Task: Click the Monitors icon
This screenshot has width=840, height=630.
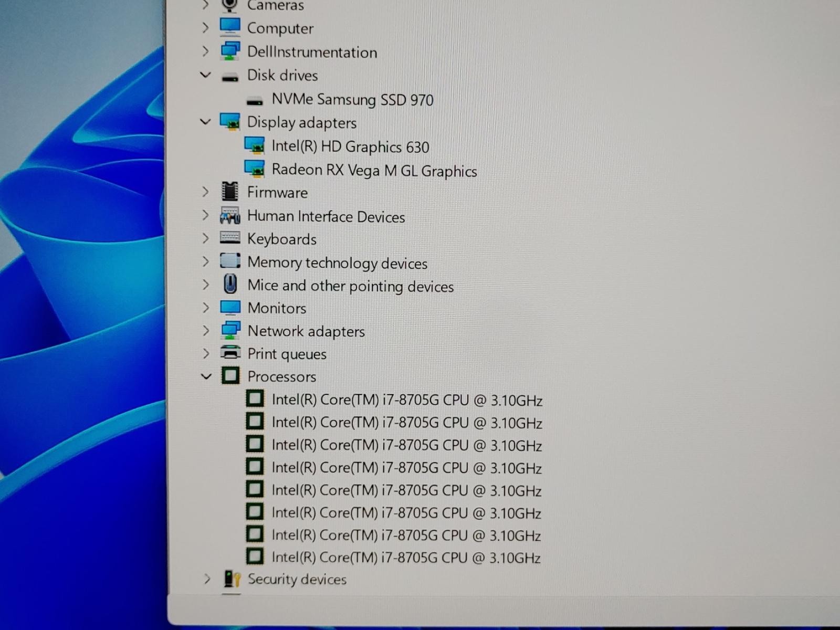Action: coord(230,307)
